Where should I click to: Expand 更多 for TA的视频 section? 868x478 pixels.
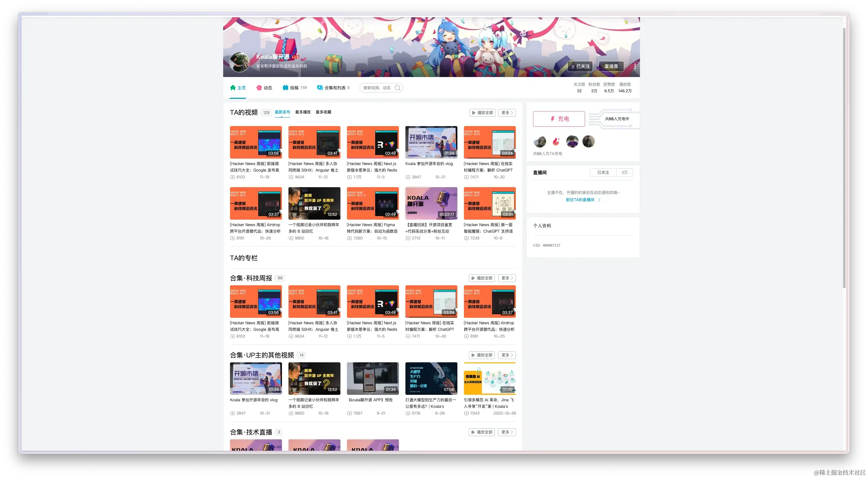[507, 112]
